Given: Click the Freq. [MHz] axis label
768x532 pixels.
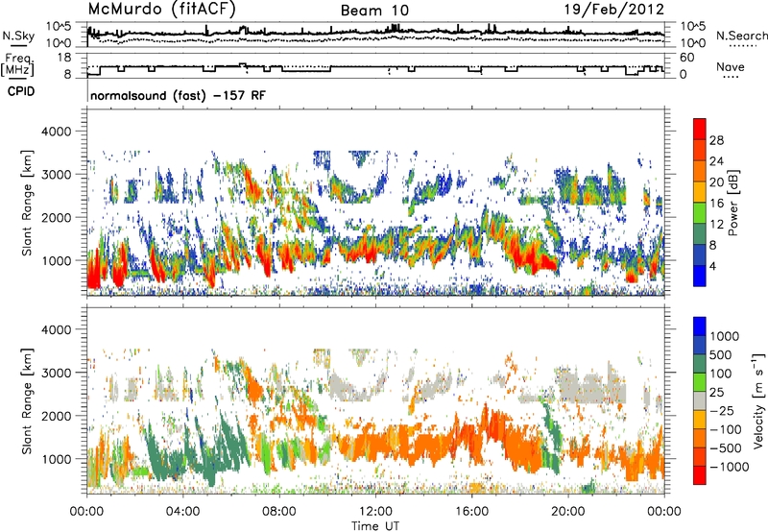Looking at the screenshot, I should coord(18,65).
